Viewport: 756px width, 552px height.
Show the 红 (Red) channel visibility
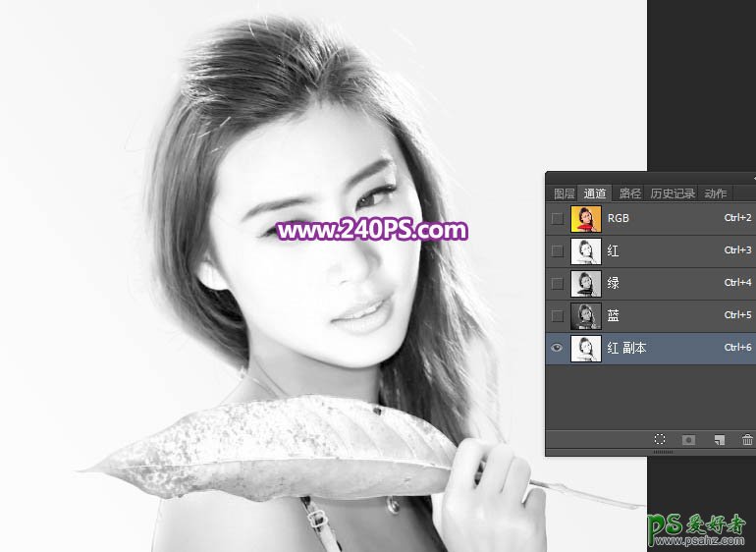click(x=558, y=250)
